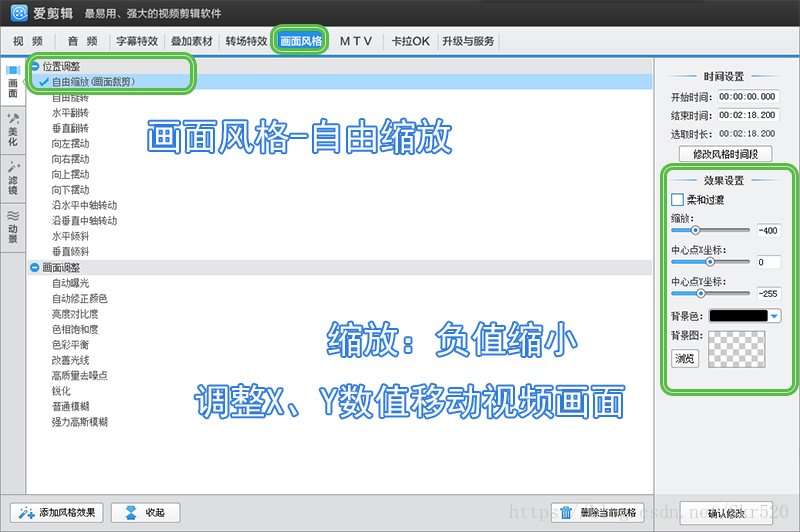Select the 色彩平衡 style
The height and width of the screenshot is (532, 800).
[70, 345]
